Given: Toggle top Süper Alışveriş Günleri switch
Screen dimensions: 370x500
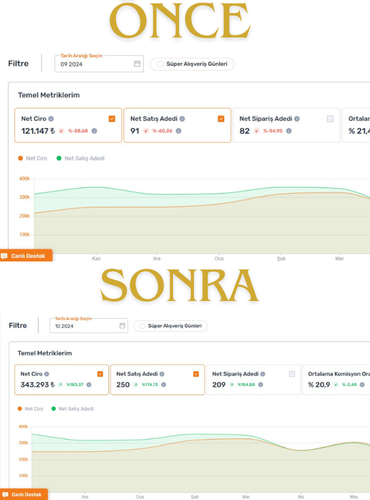Looking at the screenshot, I should [x=192, y=64].
